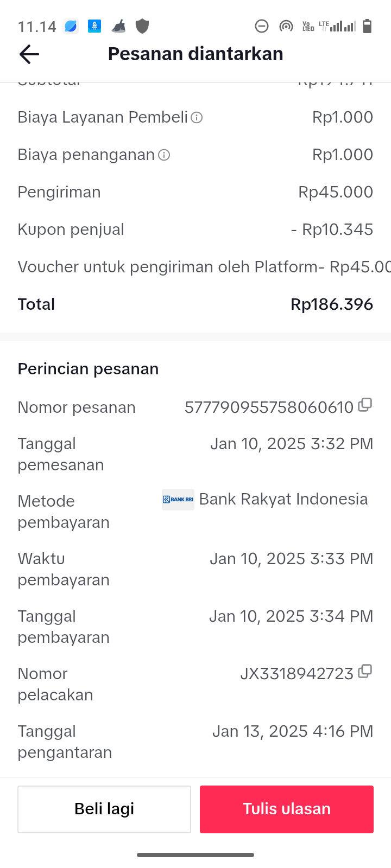Viewport: 391px width, 868px height.
Task: Open info for Biaya Layanan Pembeli
Action: click(197, 117)
